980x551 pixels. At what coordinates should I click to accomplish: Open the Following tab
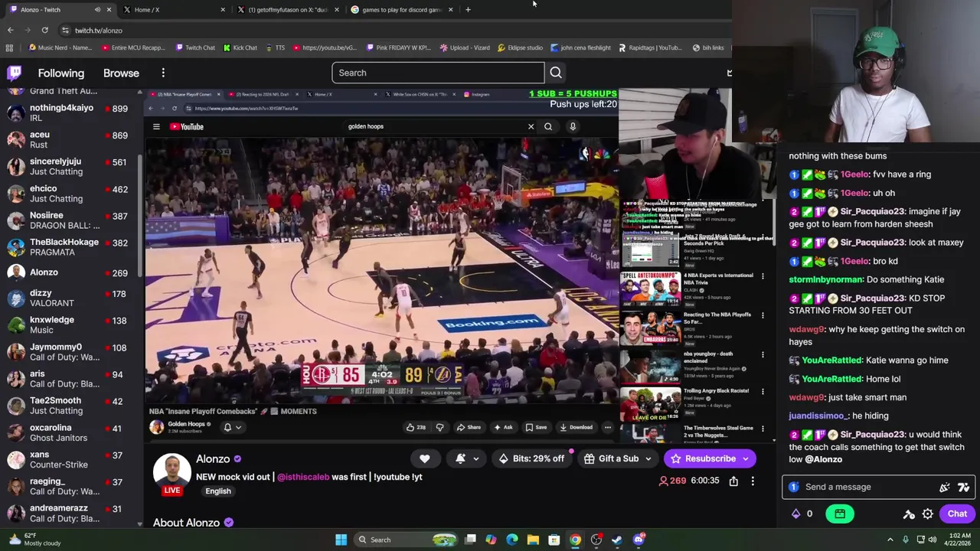(61, 73)
